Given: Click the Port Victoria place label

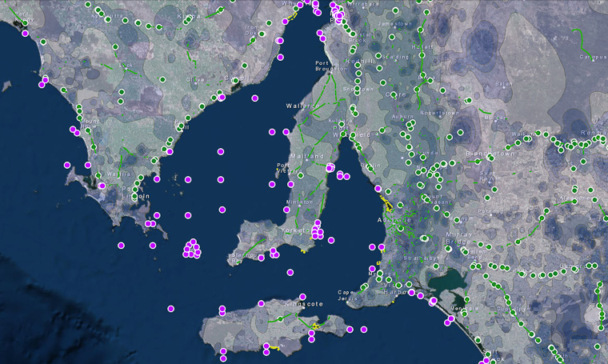Looking at the screenshot, I should click(x=290, y=168).
